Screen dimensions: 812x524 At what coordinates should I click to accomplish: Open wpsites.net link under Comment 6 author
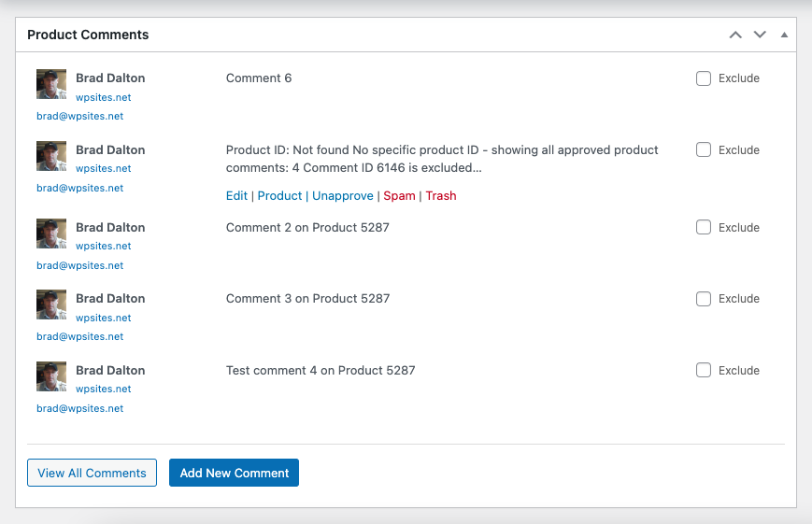[103, 97]
